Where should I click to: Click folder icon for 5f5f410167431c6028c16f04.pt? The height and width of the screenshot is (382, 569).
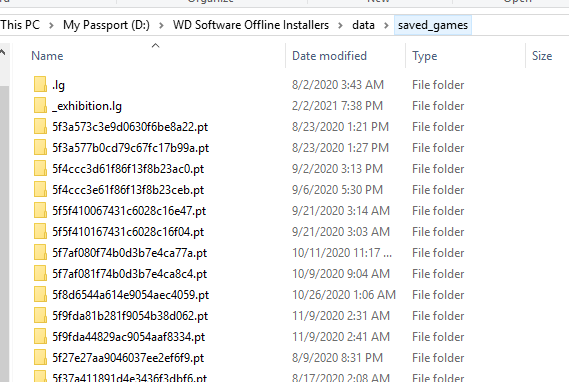pyautogui.click(x=40, y=232)
